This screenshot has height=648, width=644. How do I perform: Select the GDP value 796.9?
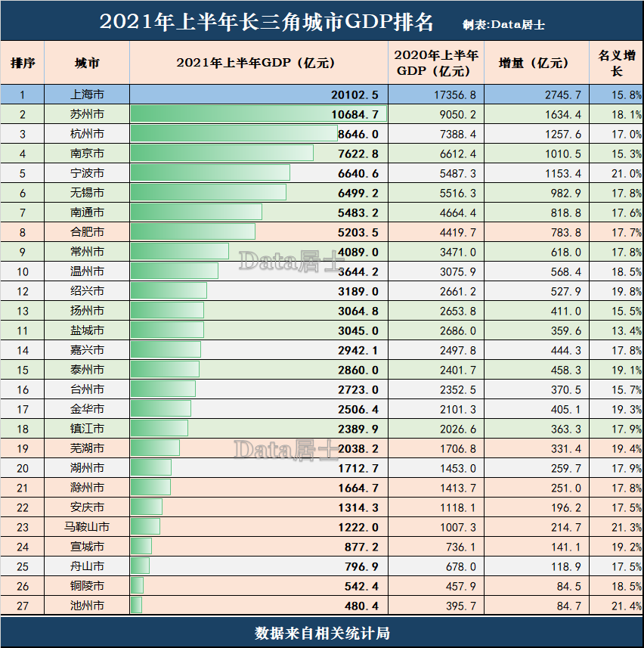click(361, 566)
